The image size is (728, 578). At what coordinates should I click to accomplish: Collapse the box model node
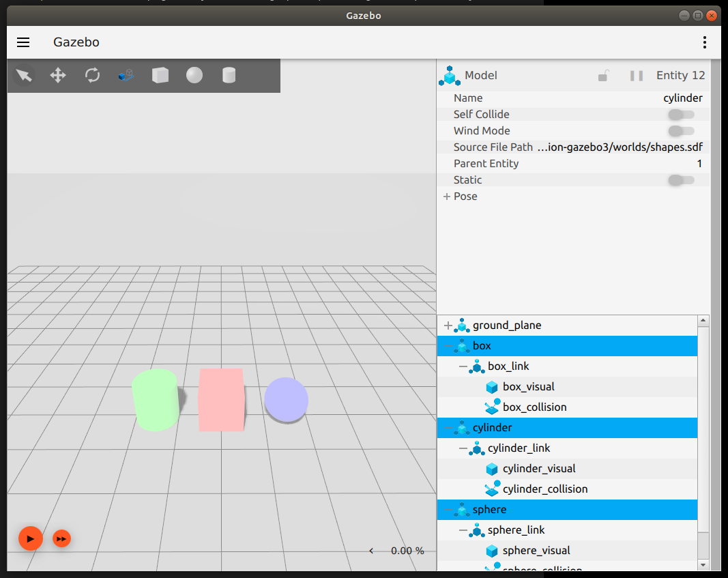448,346
